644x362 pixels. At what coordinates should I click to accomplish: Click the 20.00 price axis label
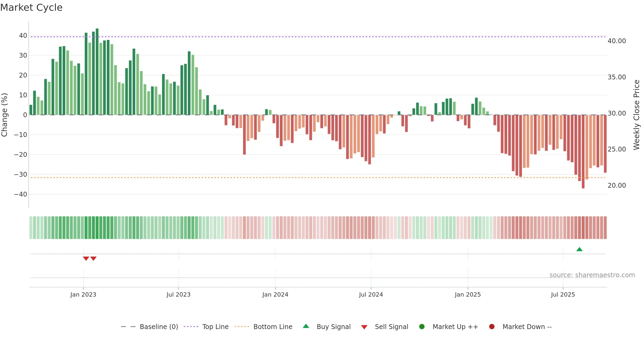[617, 185]
